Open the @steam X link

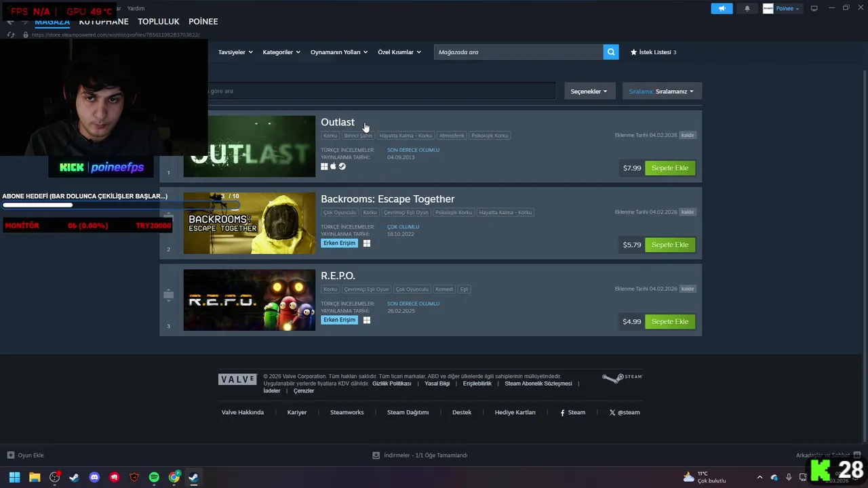(624, 412)
